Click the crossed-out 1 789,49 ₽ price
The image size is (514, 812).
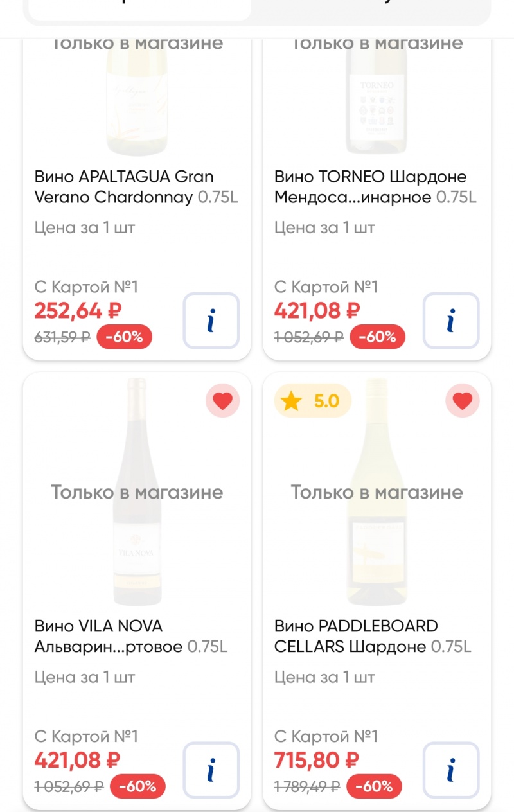click(306, 786)
